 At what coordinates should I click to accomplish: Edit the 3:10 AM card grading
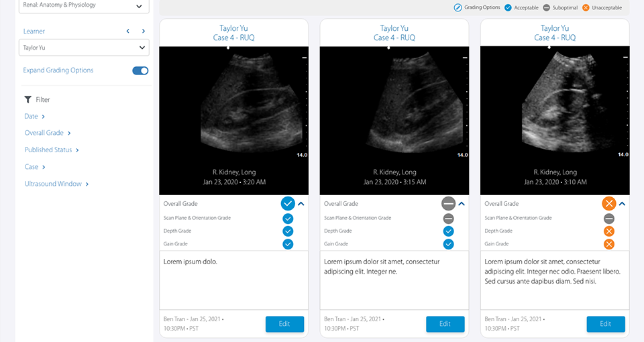(606, 324)
